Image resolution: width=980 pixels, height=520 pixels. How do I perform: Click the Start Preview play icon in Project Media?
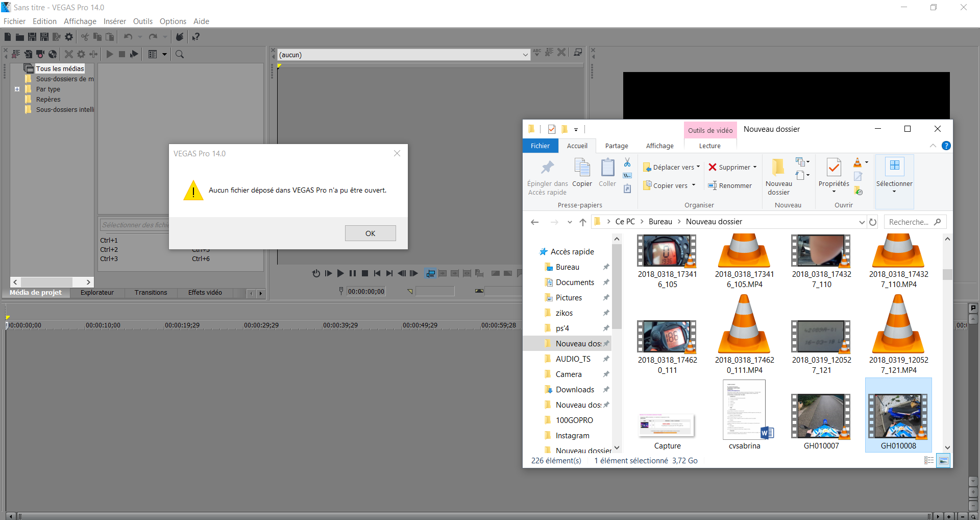click(x=110, y=54)
